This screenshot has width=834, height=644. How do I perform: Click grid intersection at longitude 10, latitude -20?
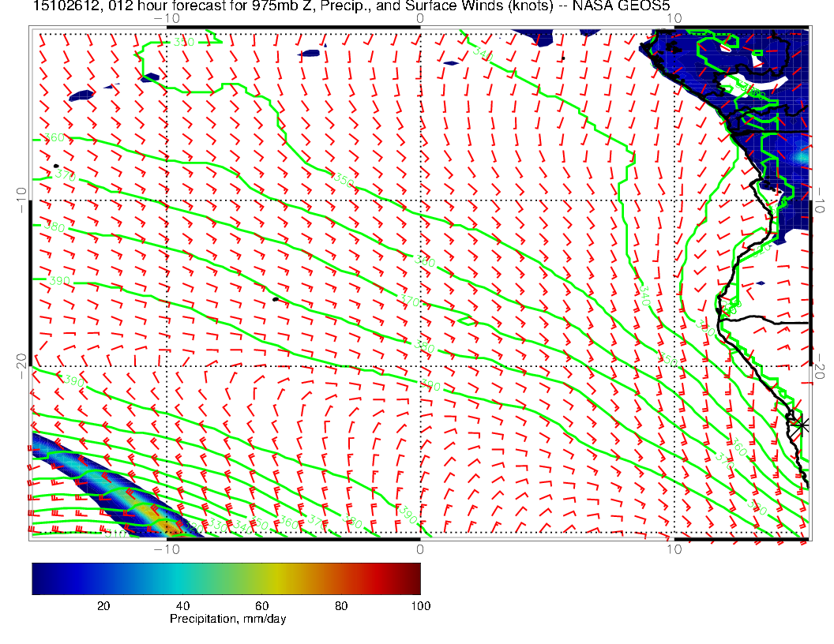[x=674, y=366]
